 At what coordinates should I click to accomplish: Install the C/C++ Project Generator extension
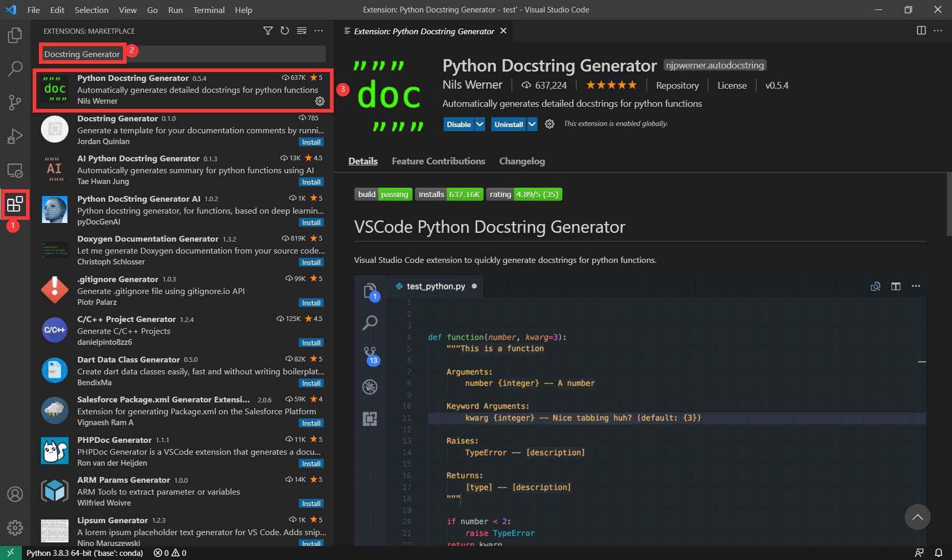[x=311, y=343]
